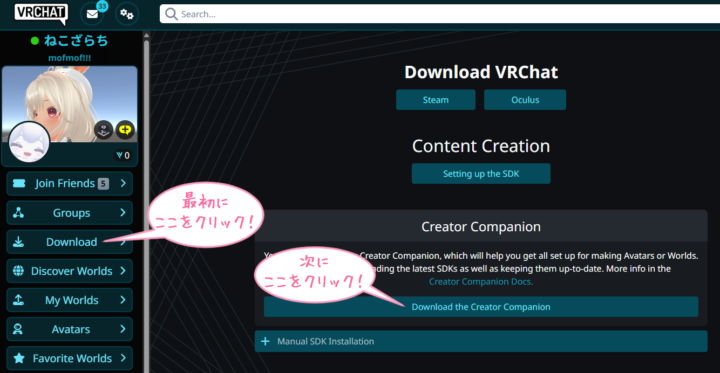Click the mofmof!!! status text
720x373 pixels.
[x=69, y=58]
